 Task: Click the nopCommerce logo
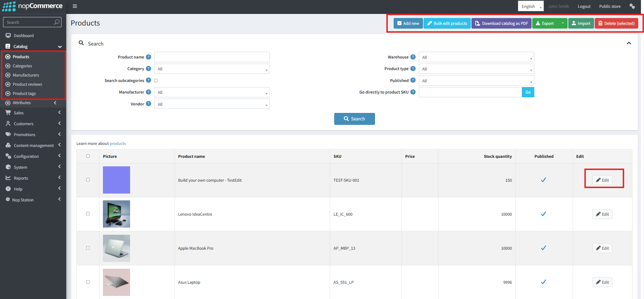click(x=33, y=6)
